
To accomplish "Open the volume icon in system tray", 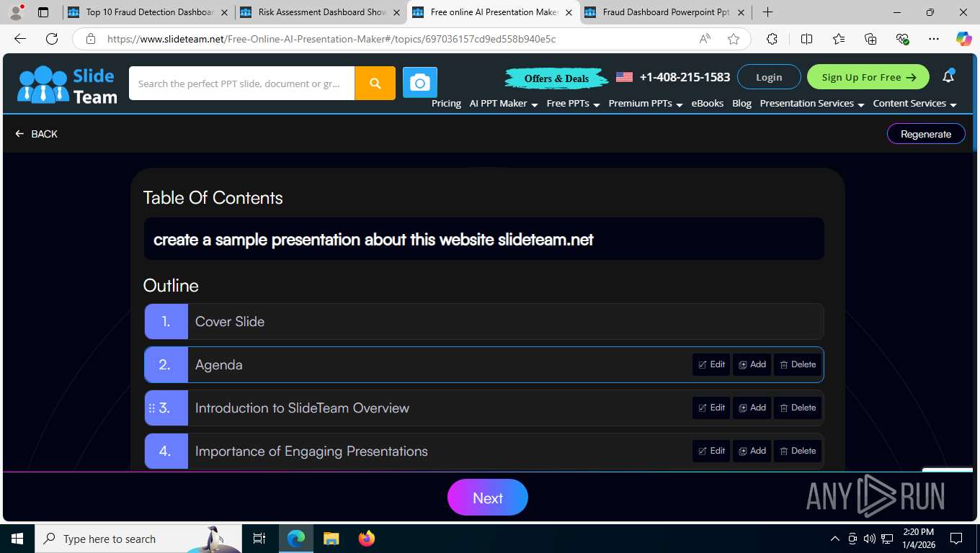I will point(869,539).
